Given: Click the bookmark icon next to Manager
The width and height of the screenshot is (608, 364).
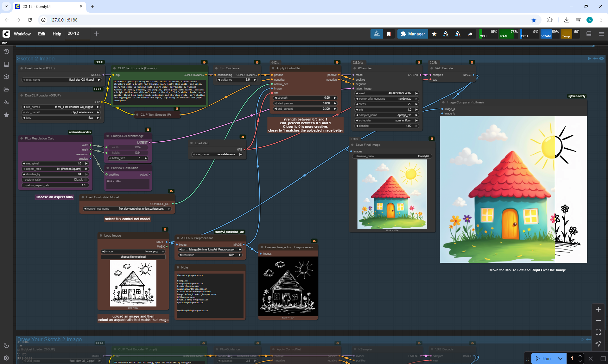Looking at the screenshot, I should (389, 34).
